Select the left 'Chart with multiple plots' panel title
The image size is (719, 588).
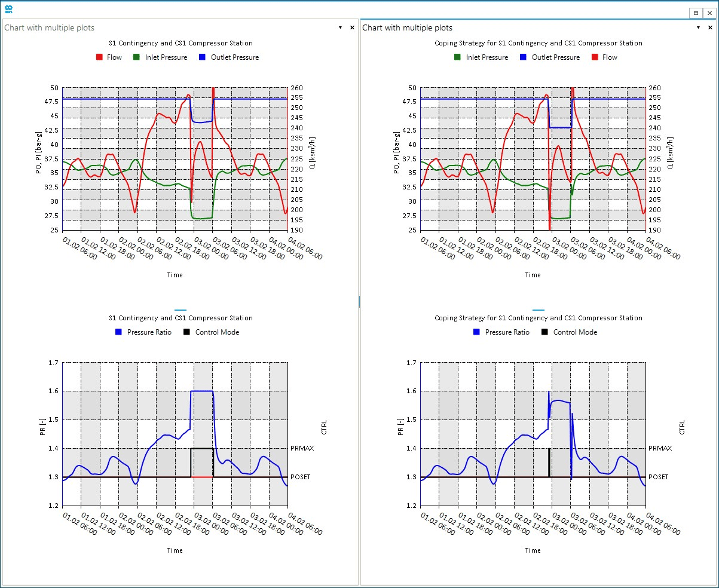click(x=50, y=27)
